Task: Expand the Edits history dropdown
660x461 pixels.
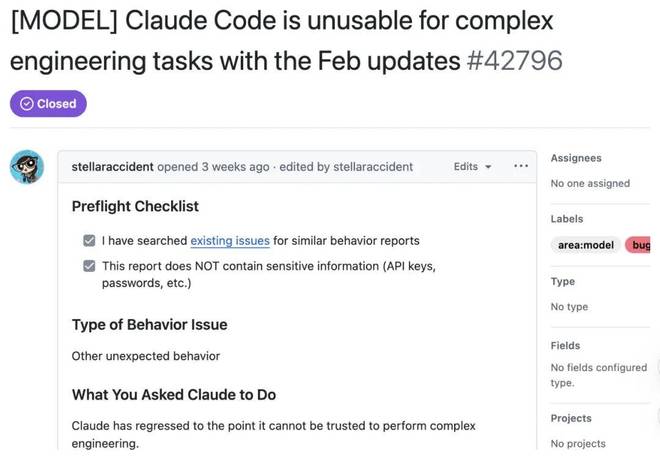Action: [x=472, y=166]
